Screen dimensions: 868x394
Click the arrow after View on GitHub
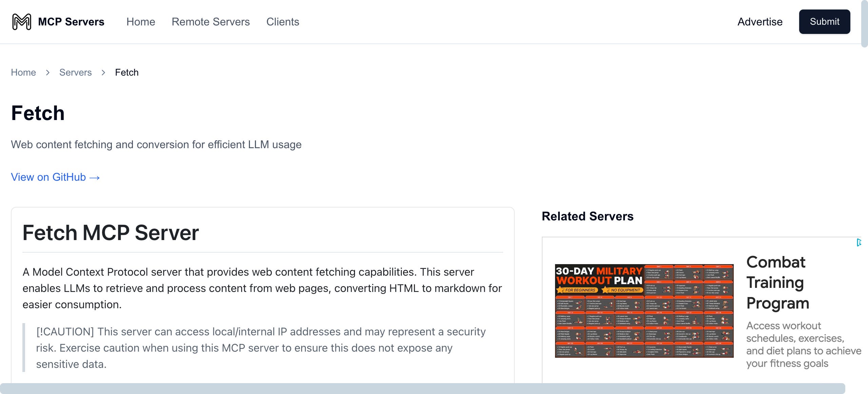(x=95, y=178)
